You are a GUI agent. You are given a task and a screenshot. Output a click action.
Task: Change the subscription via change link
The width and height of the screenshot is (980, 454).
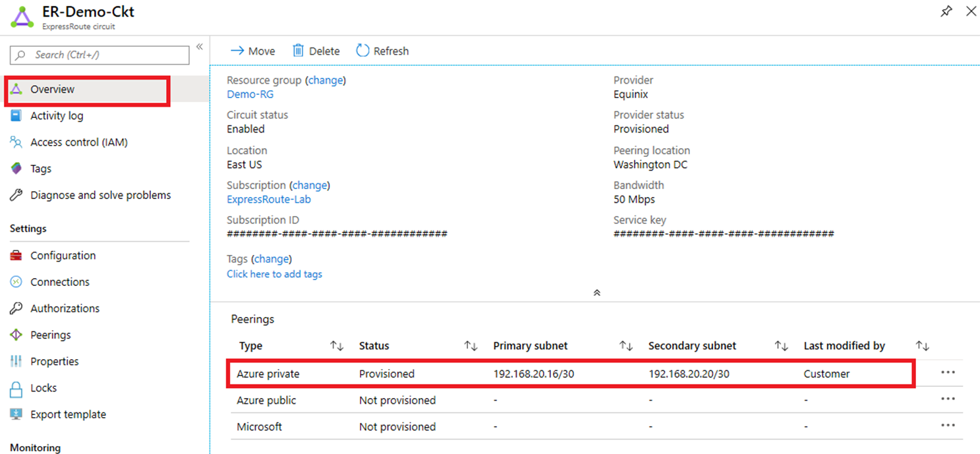(310, 185)
